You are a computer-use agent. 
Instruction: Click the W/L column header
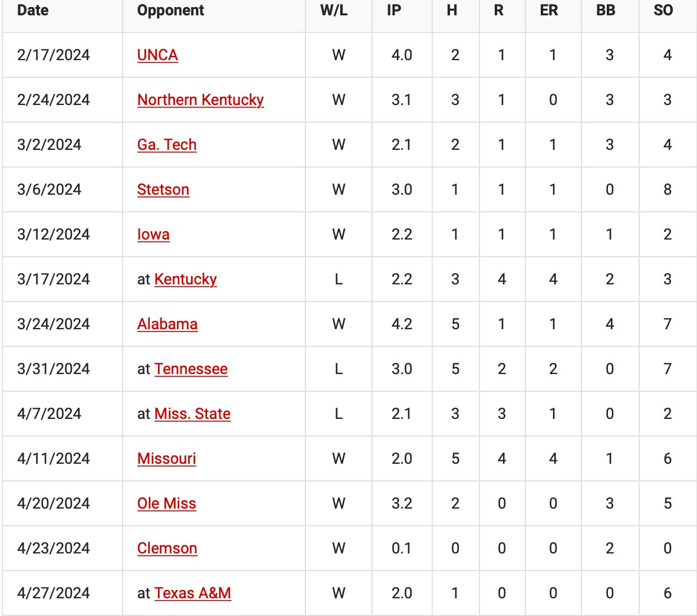pyautogui.click(x=334, y=11)
